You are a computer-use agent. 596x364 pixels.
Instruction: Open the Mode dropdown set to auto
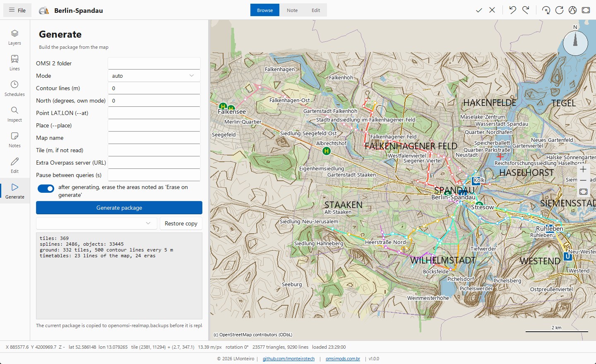coord(154,76)
